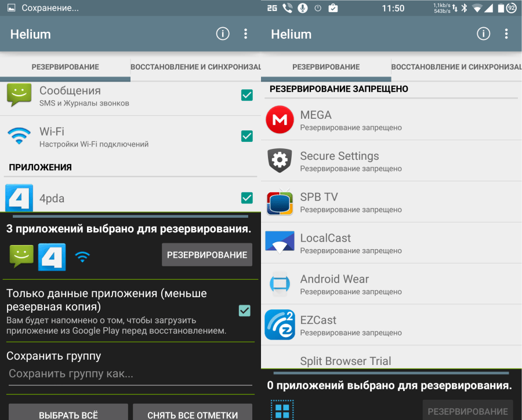Toggle the Wi-Fi settings checkbox
The width and height of the screenshot is (522, 420).
(x=246, y=136)
